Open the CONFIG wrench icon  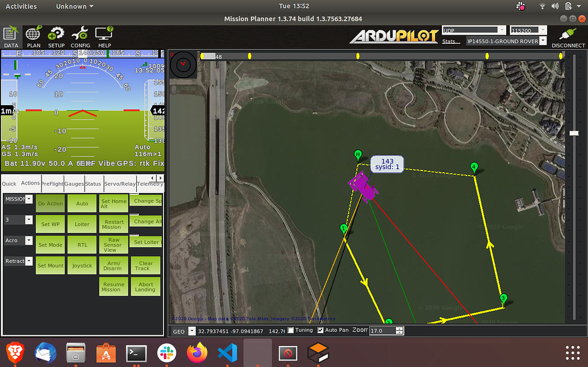(80, 35)
